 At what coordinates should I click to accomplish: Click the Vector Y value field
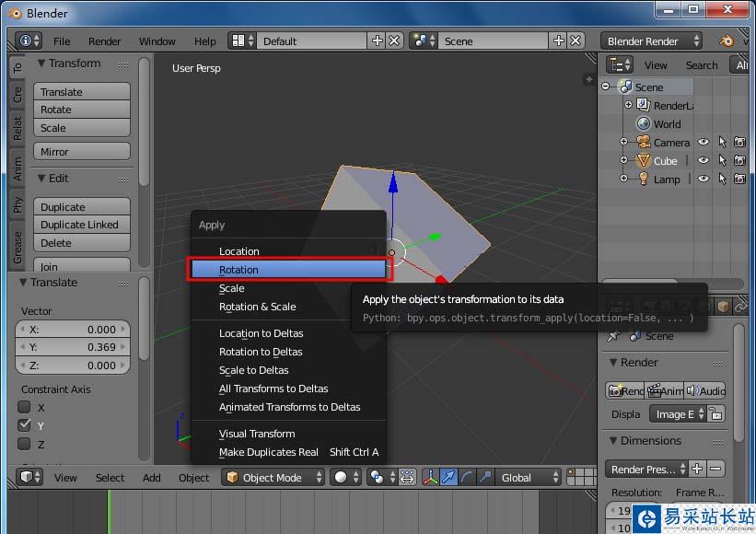pyautogui.click(x=74, y=347)
